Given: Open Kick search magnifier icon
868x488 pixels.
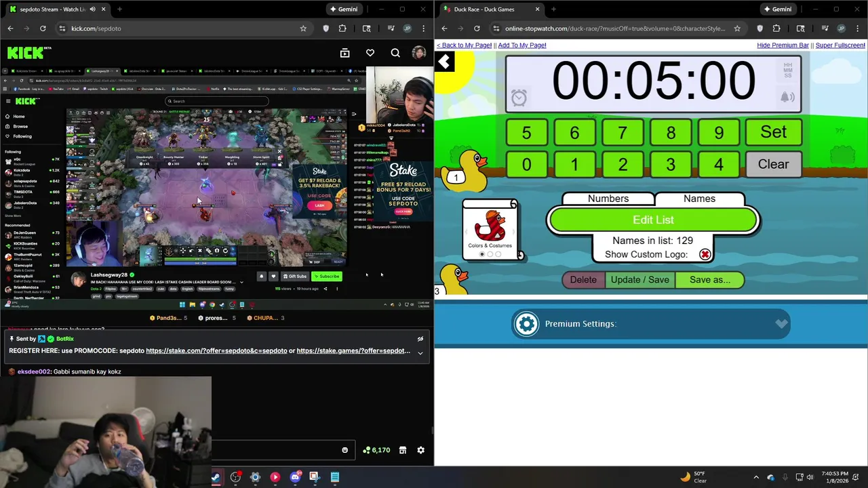Looking at the screenshot, I should (x=395, y=53).
